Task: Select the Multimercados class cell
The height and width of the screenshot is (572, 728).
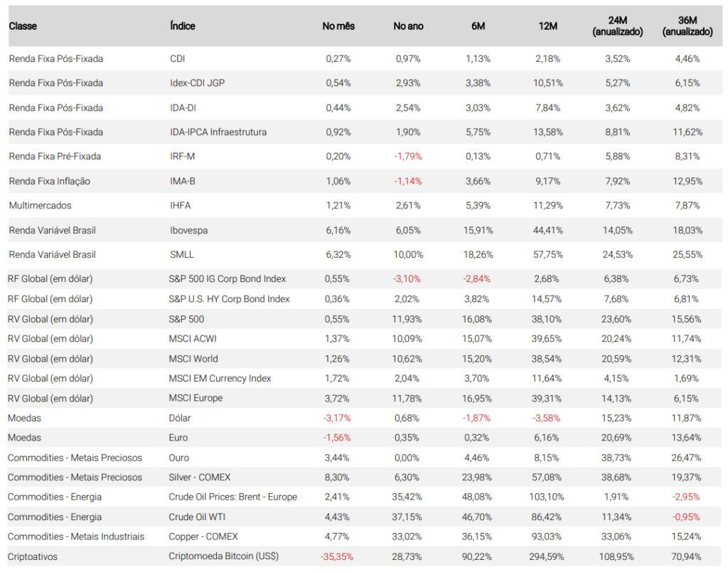Action: point(40,205)
